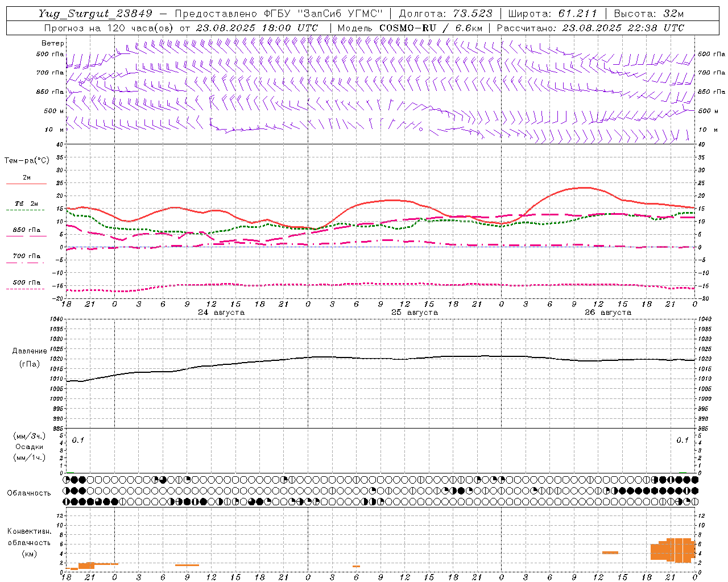The height and width of the screenshot is (582, 728).
Task: Click the Давление panel label
Action: (x=30, y=351)
